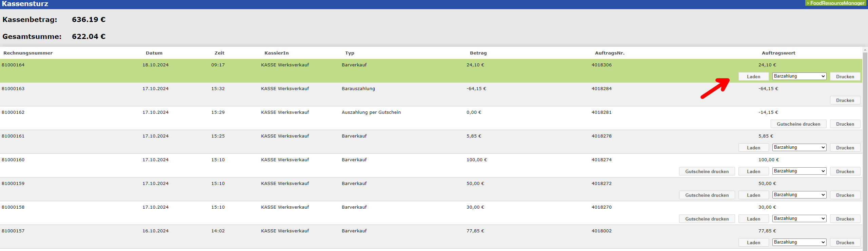The image size is (868, 251).
Task: Open Barzahlung dropdown for invoice 81000160
Action: click(799, 171)
